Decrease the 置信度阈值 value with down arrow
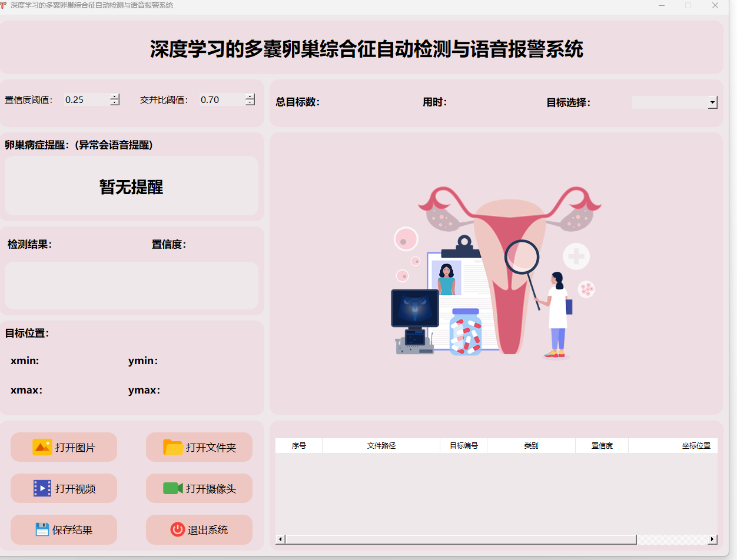The height and width of the screenshot is (560, 737). (x=115, y=102)
